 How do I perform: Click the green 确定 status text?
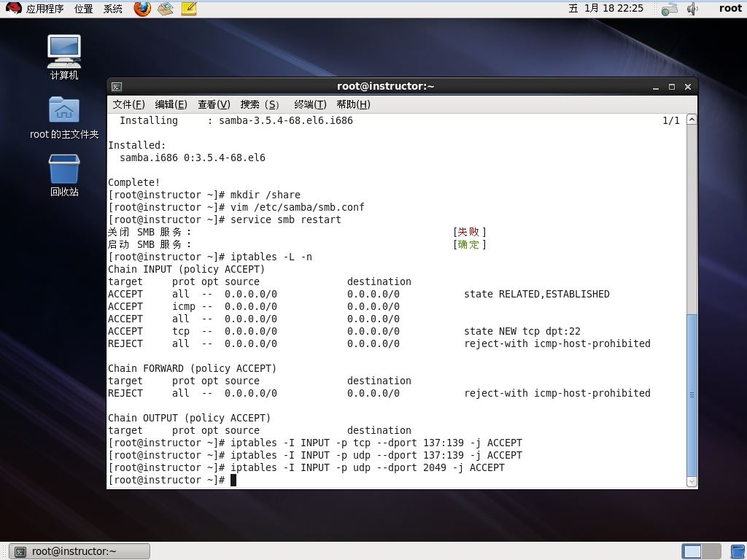click(468, 244)
